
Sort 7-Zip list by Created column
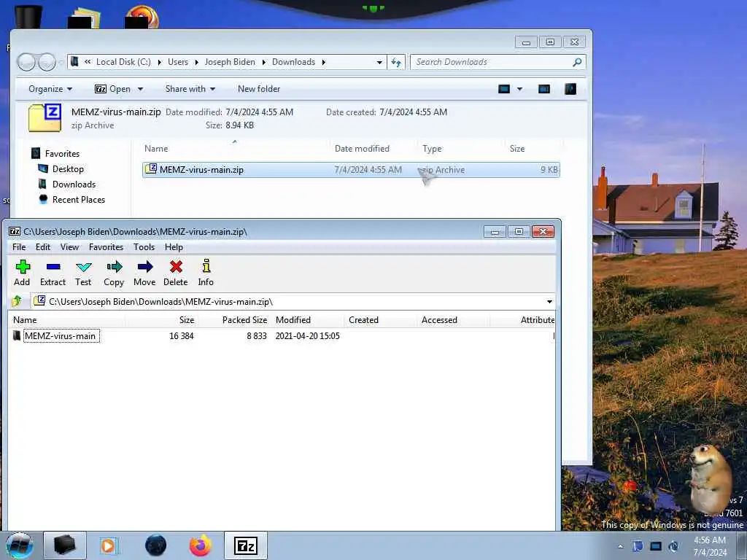pyautogui.click(x=381, y=320)
